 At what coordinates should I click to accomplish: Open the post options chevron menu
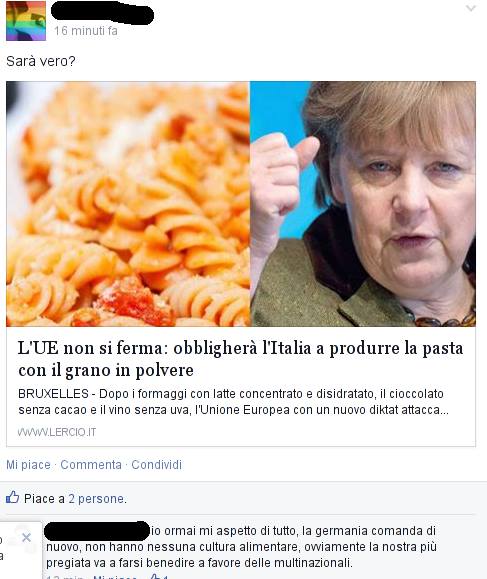click(x=471, y=8)
